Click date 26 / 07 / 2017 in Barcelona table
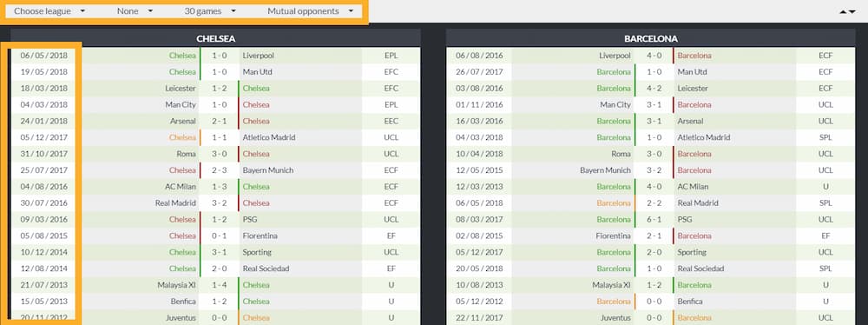868x325 pixels. coord(479,72)
